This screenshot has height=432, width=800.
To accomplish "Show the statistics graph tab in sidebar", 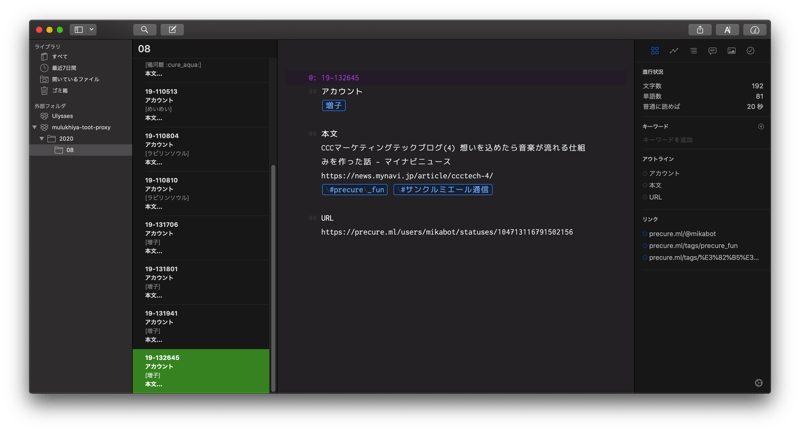I will (x=674, y=50).
